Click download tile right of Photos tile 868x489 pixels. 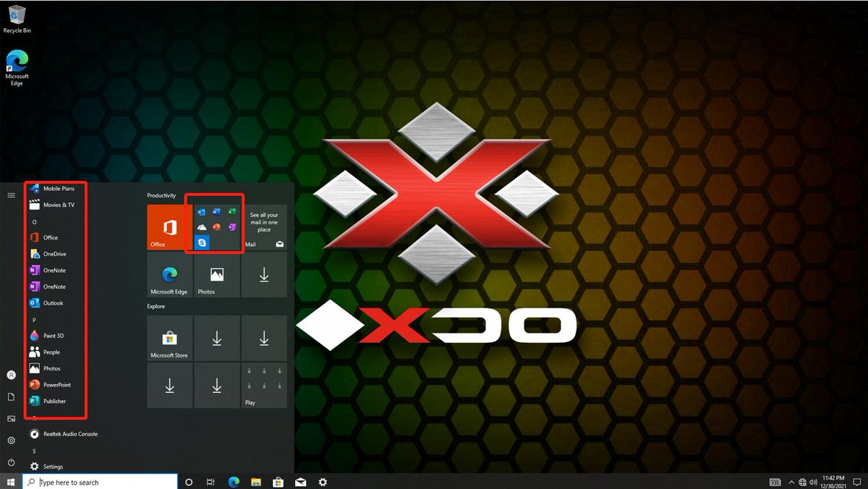(264, 274)
